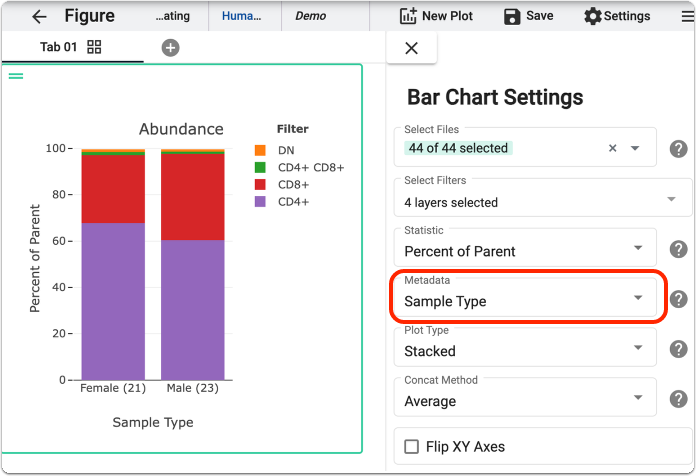The width and height of the screenshot is (696, 476).
Task: Click the Demo breadcrumb item
Action: point(311,16)
